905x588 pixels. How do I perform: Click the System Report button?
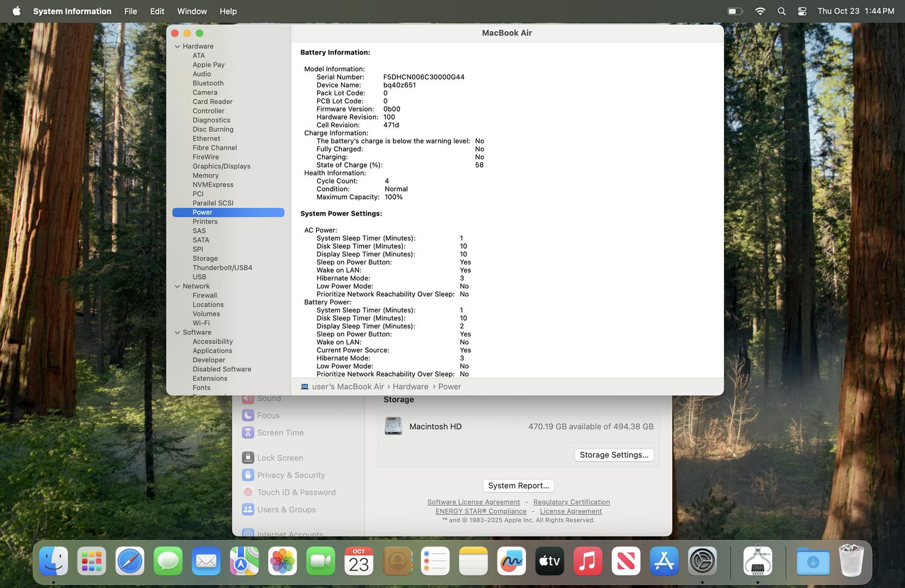pyautogui.click(x=518, y=486)
